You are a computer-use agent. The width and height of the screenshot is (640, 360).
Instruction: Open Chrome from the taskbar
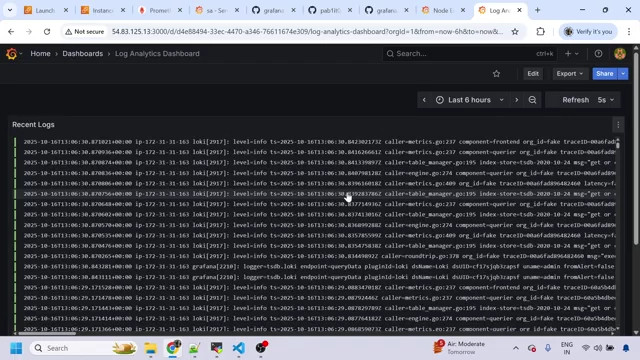173,348
